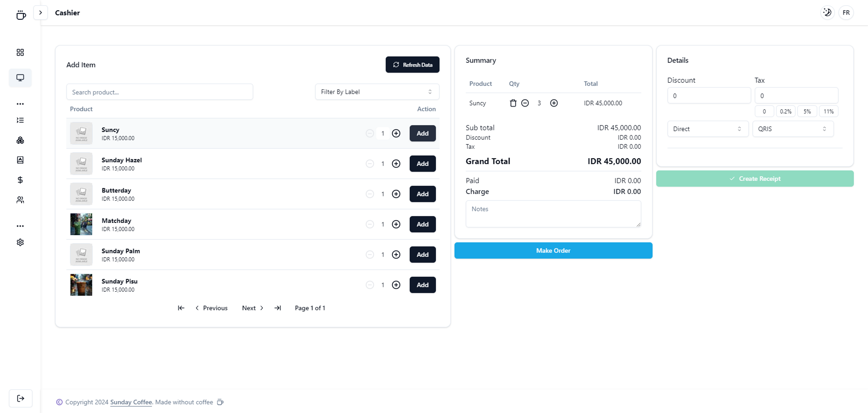
Task: Expand the sidebar with chevron button
Action: point(40,12)
